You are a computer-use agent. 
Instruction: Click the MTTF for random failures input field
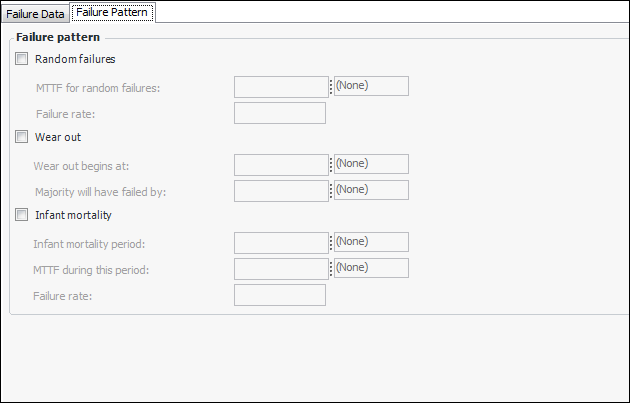(x=281, y=87)
